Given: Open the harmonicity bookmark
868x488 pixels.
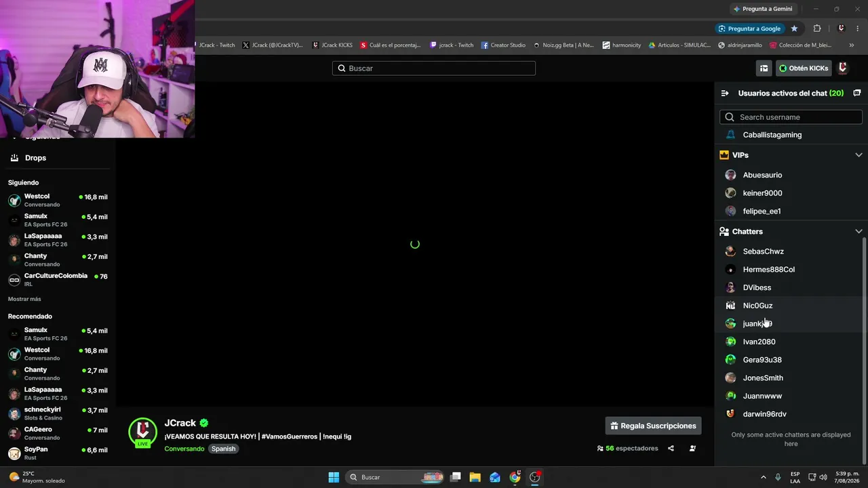Looking at the screenshot, I should [621, 45].
